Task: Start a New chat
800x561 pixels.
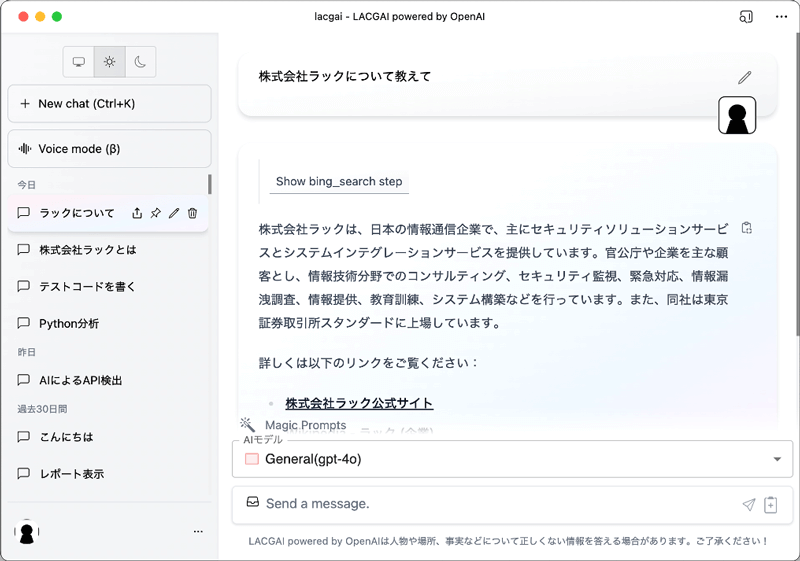Action: coord(109,104)
